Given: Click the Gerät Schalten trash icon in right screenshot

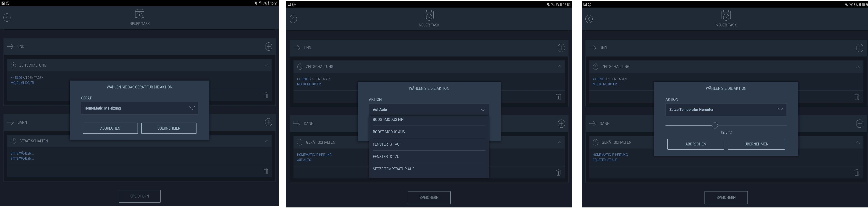Looking at the screenshot, I should [x=857, y=172].
